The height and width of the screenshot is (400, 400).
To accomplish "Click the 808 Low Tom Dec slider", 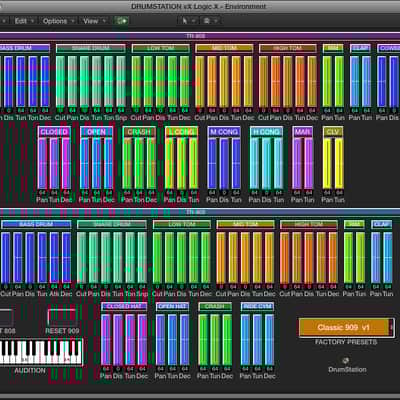I will tap(184, 81).
